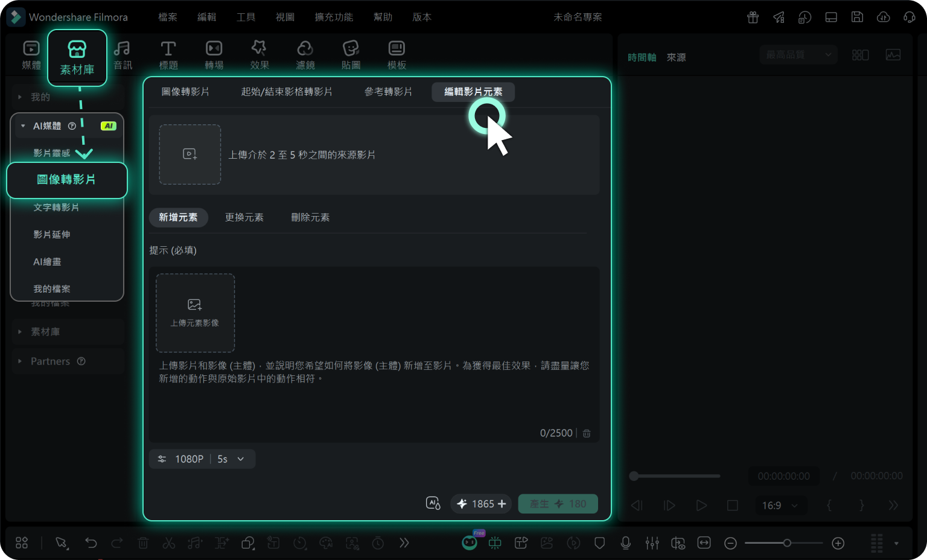Image resolution: width=927 pixels, height=560 pixels.
Task: Collapse the AI媒體 section
Action: pos(23,126)
